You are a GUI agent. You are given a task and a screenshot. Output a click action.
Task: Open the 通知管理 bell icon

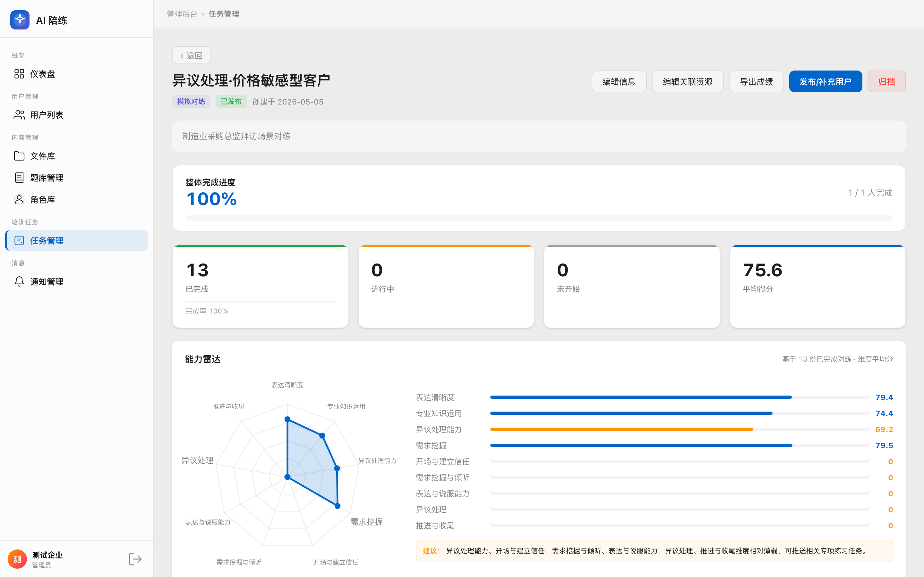click(x=19, y=281)
